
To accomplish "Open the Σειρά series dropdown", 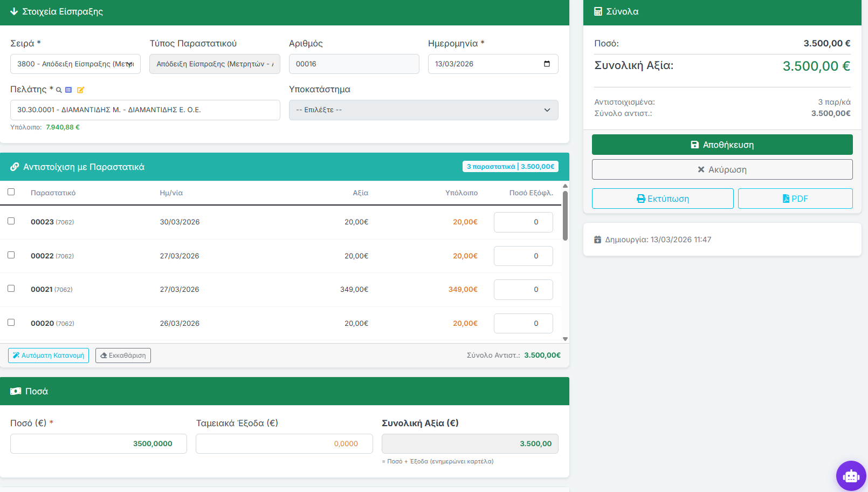I will pyautogui.click(x=75, y=64).
